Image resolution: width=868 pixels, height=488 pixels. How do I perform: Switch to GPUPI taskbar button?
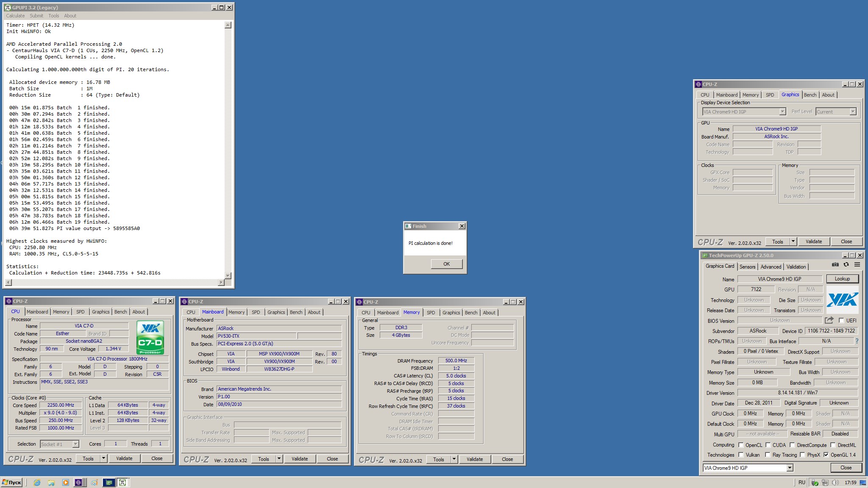pyautogui.click(x=122, y=482)
